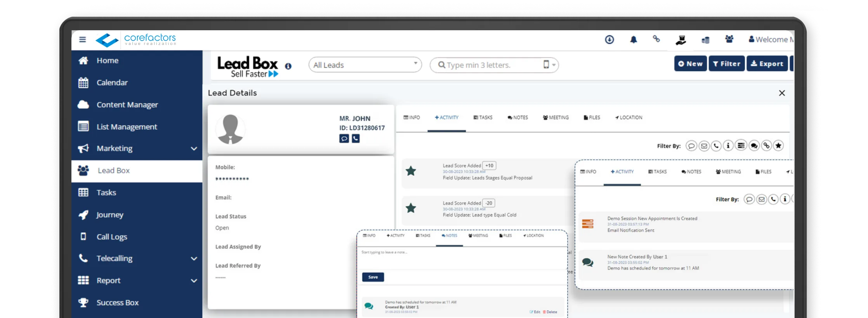Image resolution: width=868 pixels, height=318 pixels.
Task: Select MEETING tab in the Notes popup
Action: (x=478, y=235)
